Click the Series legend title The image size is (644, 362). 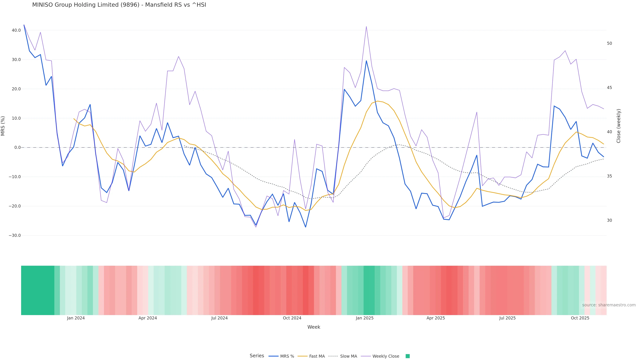(257, 356)
